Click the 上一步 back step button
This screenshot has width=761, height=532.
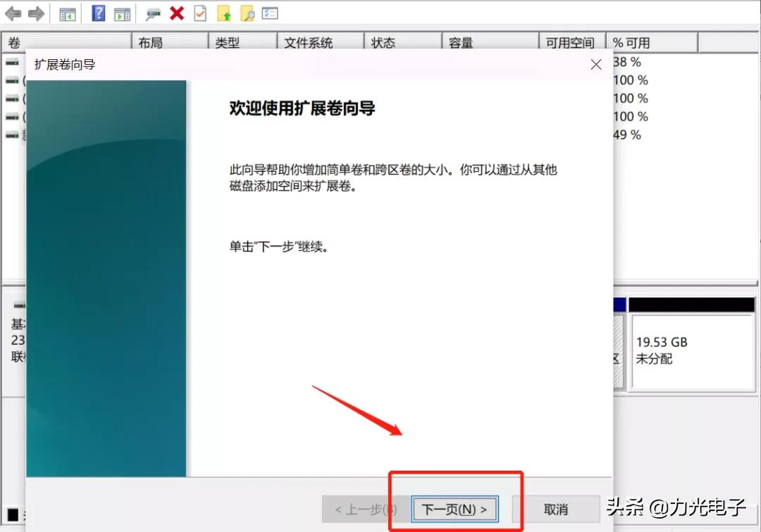[364, 509]
